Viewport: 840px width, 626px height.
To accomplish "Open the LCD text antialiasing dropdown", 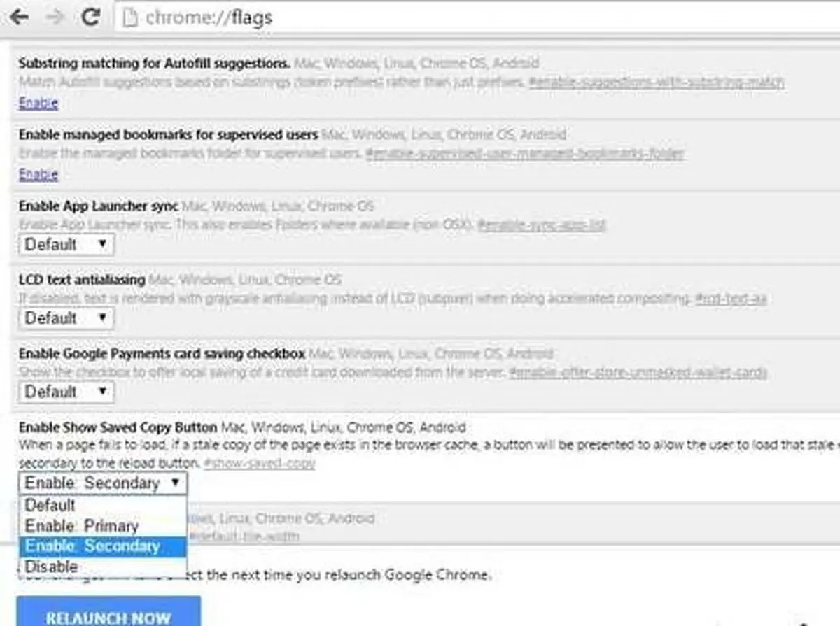I will (66, 318).
